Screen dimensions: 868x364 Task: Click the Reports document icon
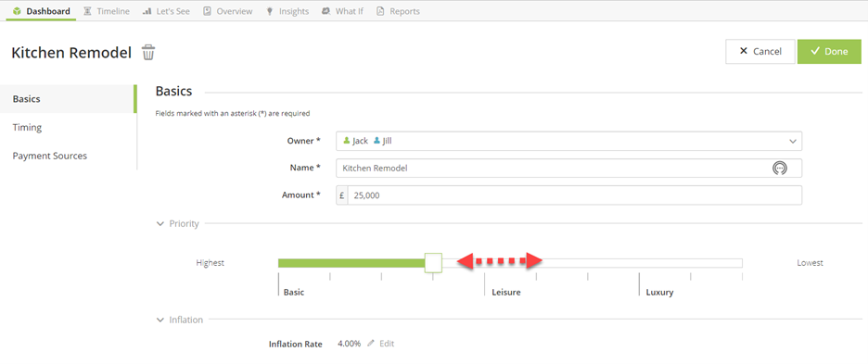(x=380, y=11)
